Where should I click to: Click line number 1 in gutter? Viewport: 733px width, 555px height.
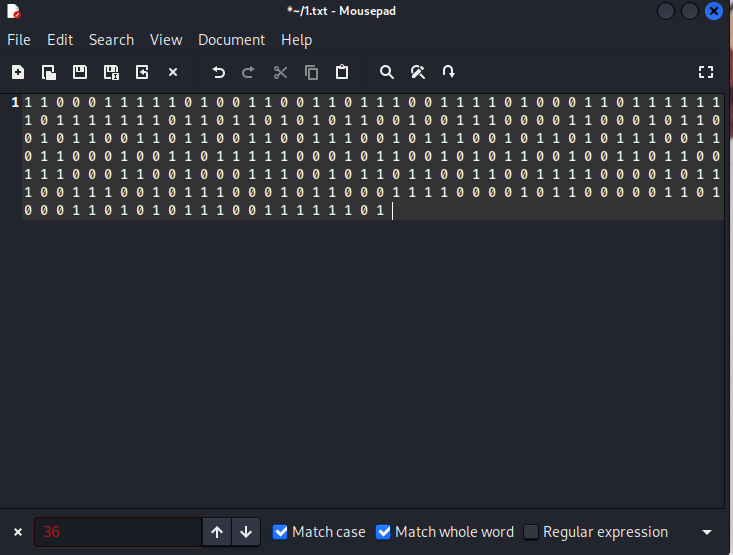[x=15, y=102]
